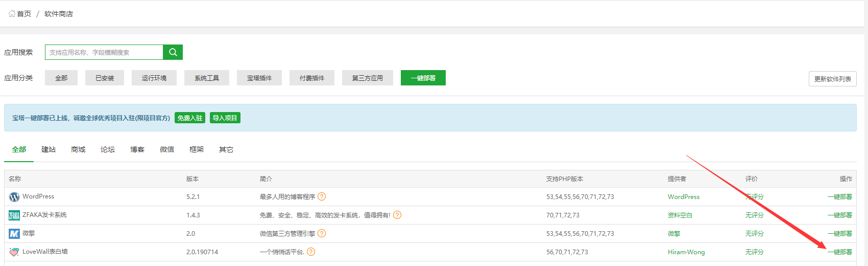The width and height of the screenshot is (868, 266).
Task: Type in the 应用搜索 search field
Action: click(x=104, y=52)
